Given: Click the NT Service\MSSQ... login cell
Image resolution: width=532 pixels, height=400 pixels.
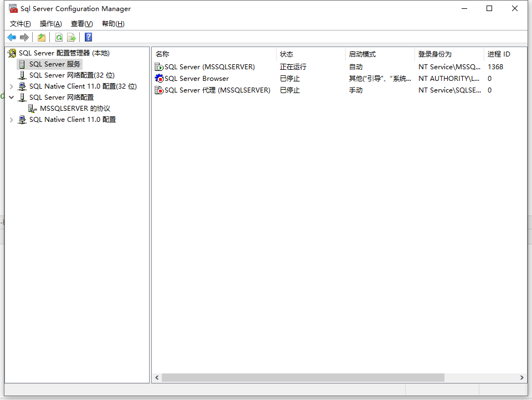Looking at the screenshot, I should pos(449,67).
